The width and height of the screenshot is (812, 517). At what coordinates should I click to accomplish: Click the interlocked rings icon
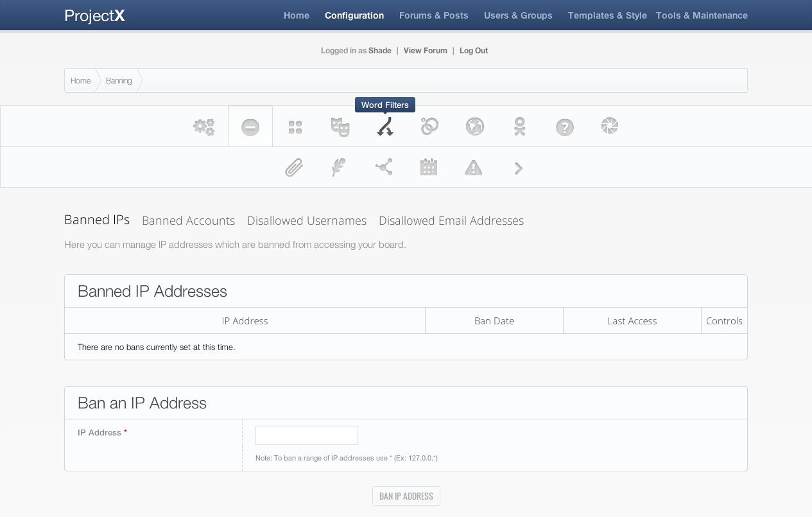pyautogui.click(x=429, y=127)
